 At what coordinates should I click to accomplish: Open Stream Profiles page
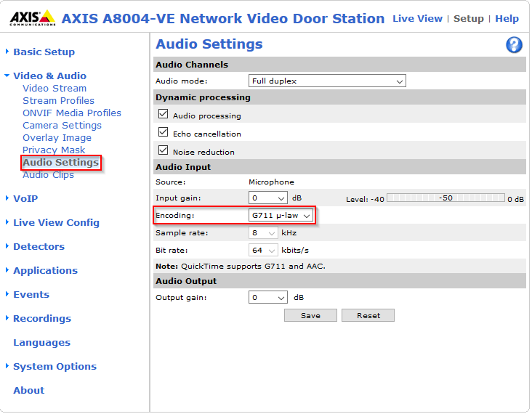pyautogui.click(x=58, y=101)
